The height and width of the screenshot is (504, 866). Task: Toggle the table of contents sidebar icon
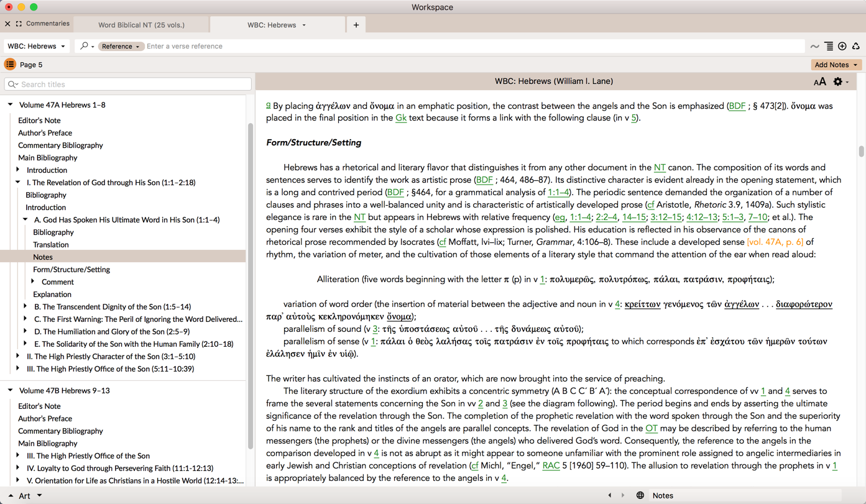[x=10, y=65]
